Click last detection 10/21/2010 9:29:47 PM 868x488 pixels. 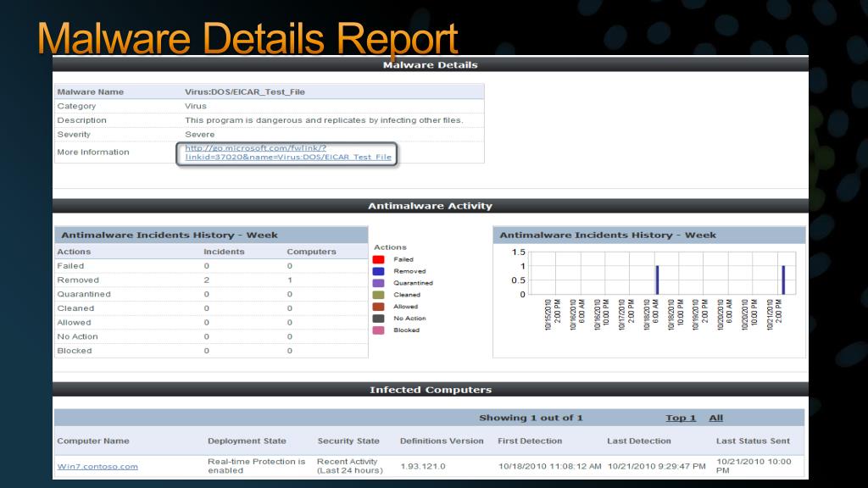pyautogui.click(x=657, y=467)
